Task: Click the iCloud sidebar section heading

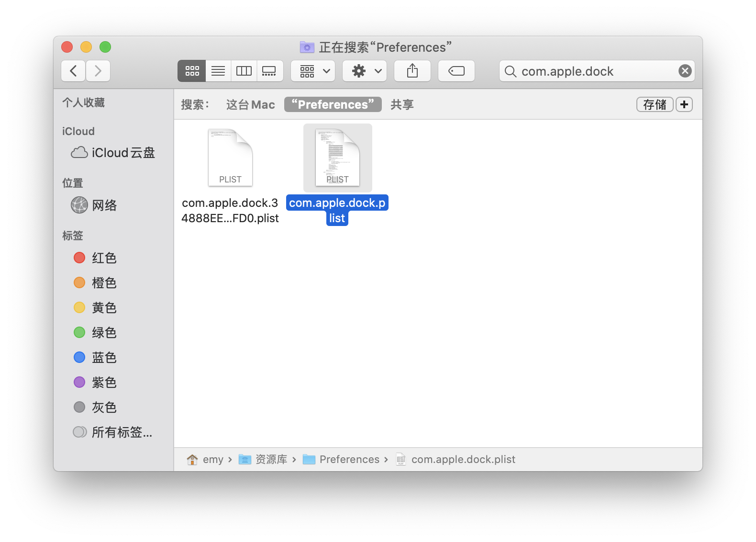Action: point(78,131)
